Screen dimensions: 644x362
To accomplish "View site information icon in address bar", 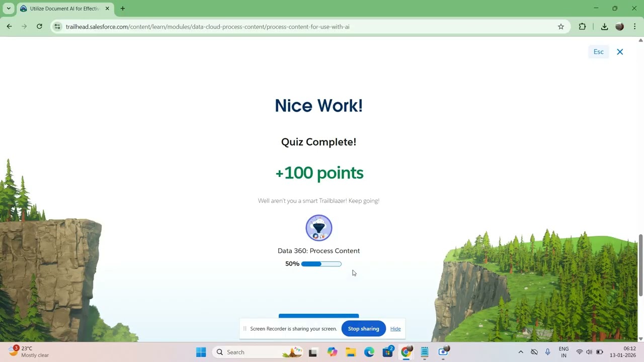I will (57, 27).
